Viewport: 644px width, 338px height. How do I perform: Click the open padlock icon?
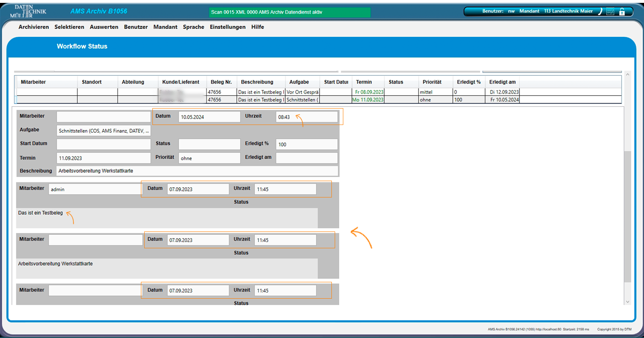point(622,11)
